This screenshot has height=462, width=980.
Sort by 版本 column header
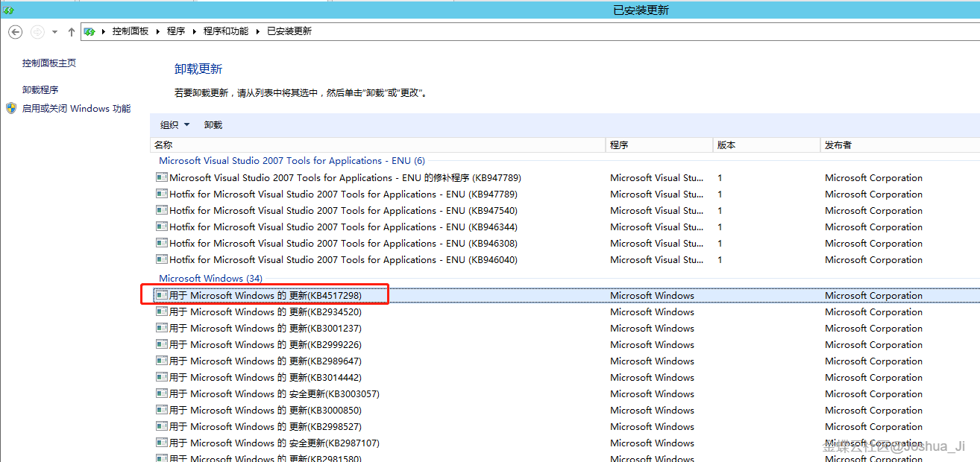click(x=766, y=145)
